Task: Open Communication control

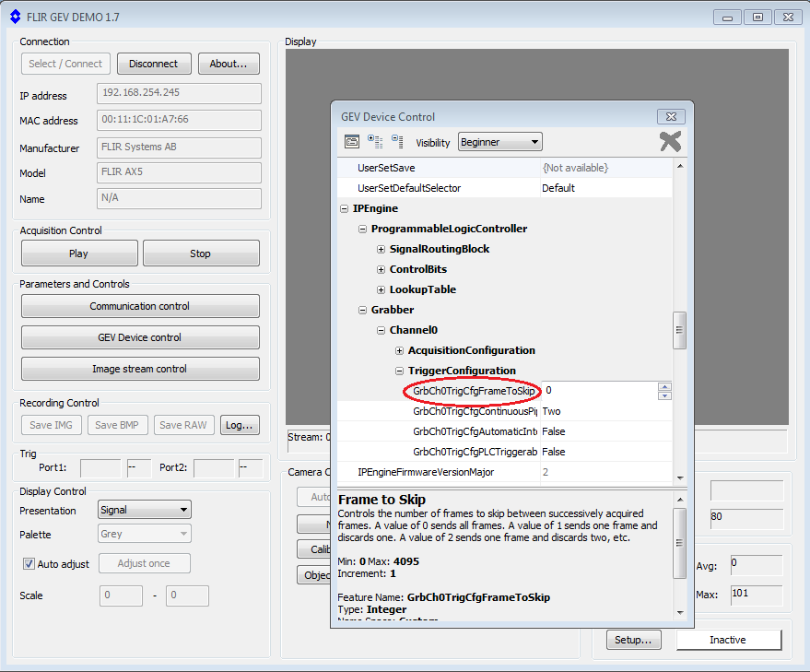Action: pos(140,306)
